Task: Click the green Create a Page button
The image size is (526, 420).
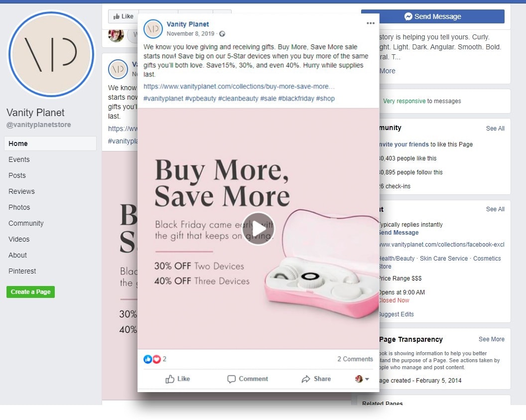Action: pos(30,292)
